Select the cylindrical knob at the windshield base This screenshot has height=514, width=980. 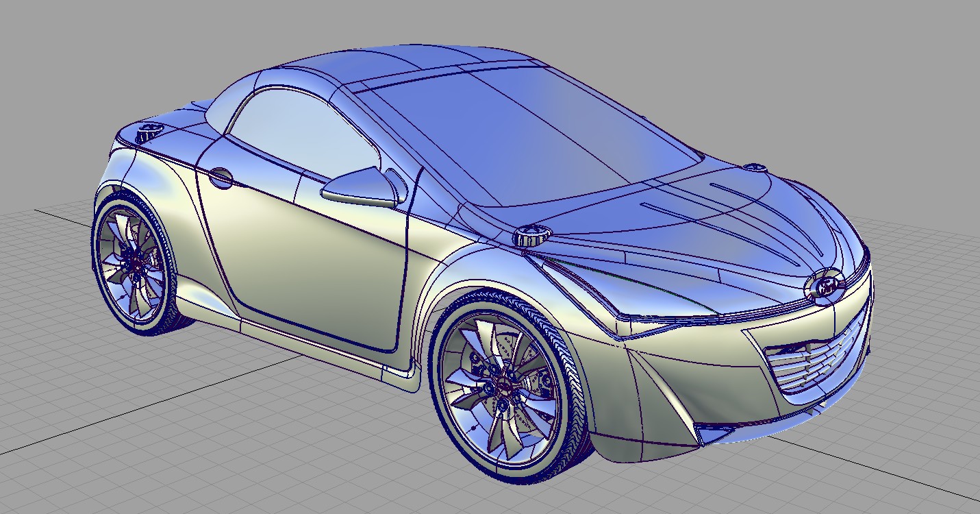tap(529, 235)
